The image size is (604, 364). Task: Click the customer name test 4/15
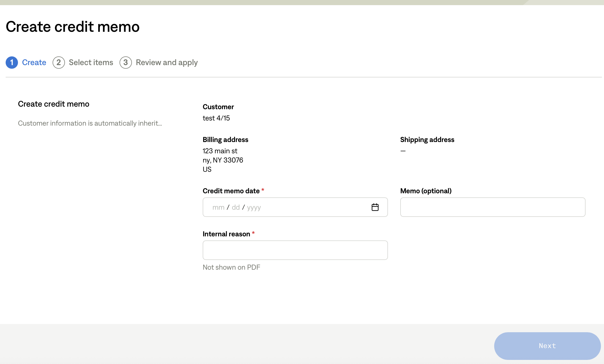(x=216, y=118)
